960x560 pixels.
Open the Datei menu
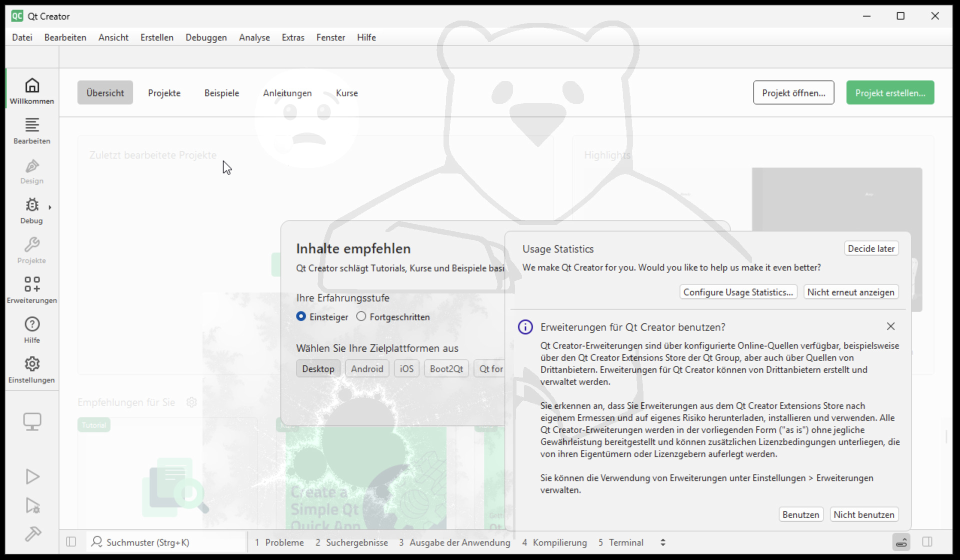click(22, 37)
